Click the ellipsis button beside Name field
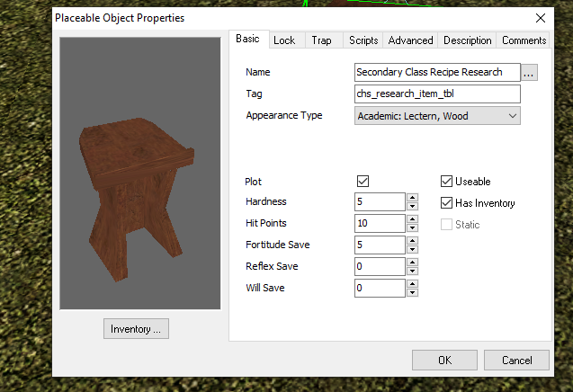 529,73
